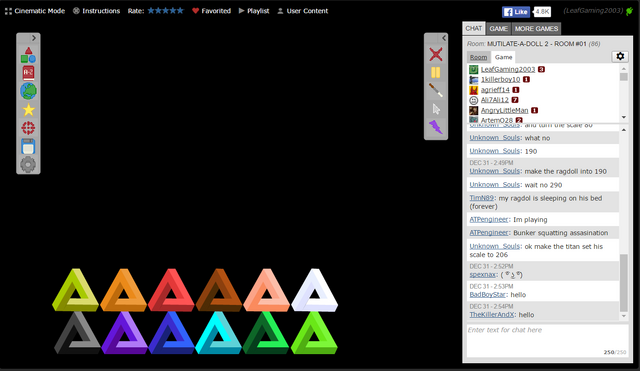Enable Cinematic Mode
The width and height of the screenshot is (640, 371).
click(x=35, y=11)
